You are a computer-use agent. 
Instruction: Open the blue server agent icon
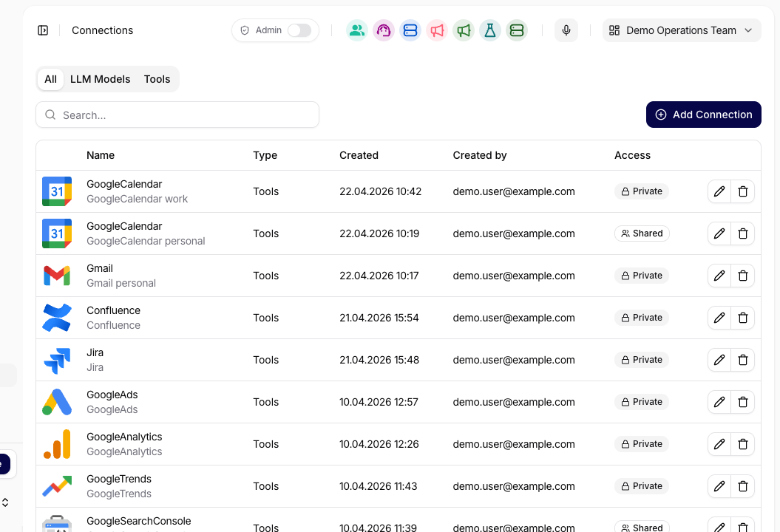410,30
